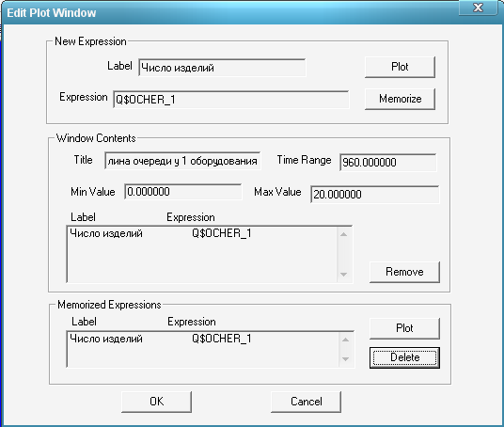Focus the New Expression Label field
The height and width of the screenshot is (427, 504).
pos(222,68)
